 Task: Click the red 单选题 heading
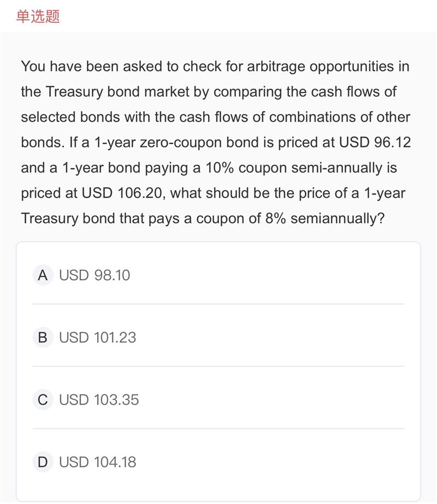point(38,16)
